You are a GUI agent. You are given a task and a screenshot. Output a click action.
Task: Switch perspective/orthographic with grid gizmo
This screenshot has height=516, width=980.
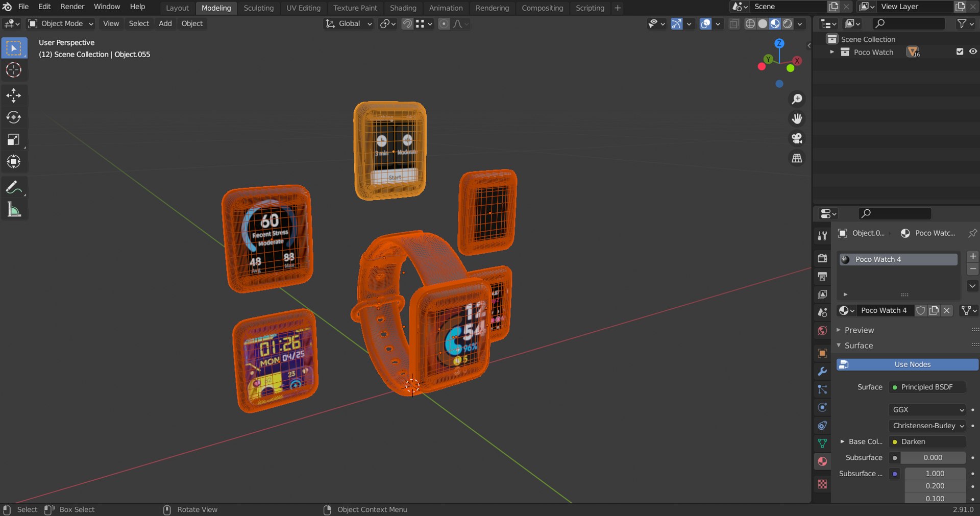click(x=797, y=158)
